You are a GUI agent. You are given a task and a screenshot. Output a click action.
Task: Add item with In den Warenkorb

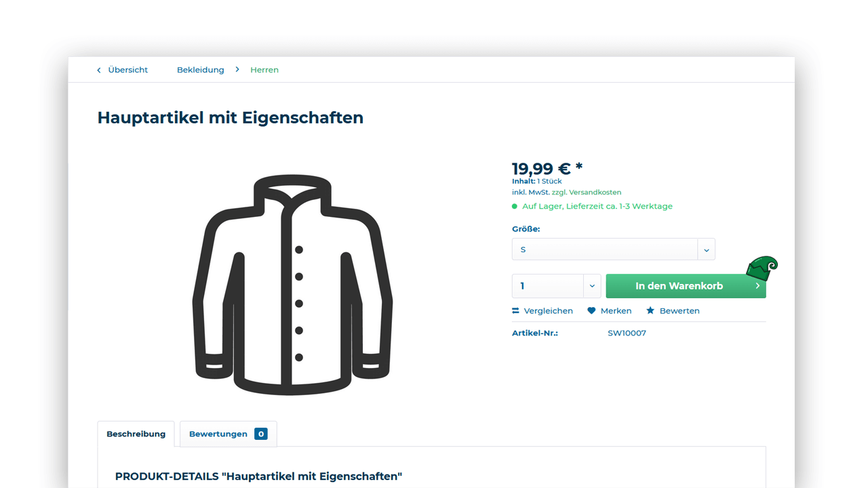679,286
